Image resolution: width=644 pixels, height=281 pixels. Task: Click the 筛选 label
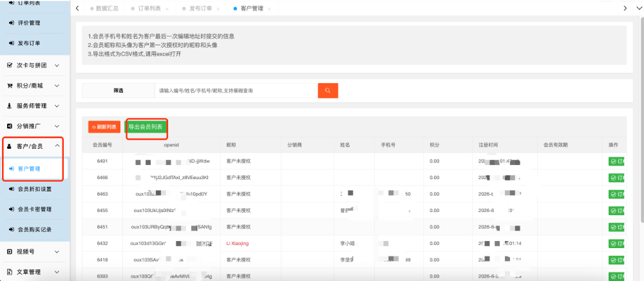[x=118, y=91]
